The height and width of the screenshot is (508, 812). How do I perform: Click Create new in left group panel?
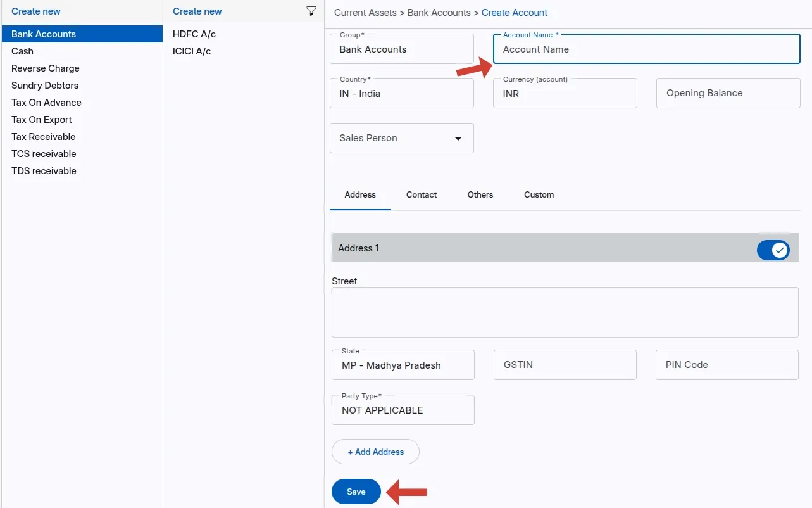pos(36,11)
